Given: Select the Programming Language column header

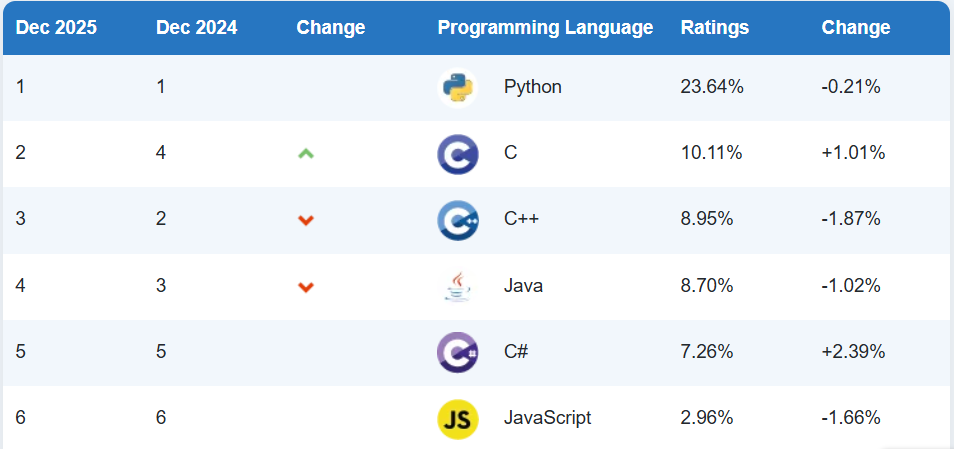Looking at the screenshot, I should point(545,28).
